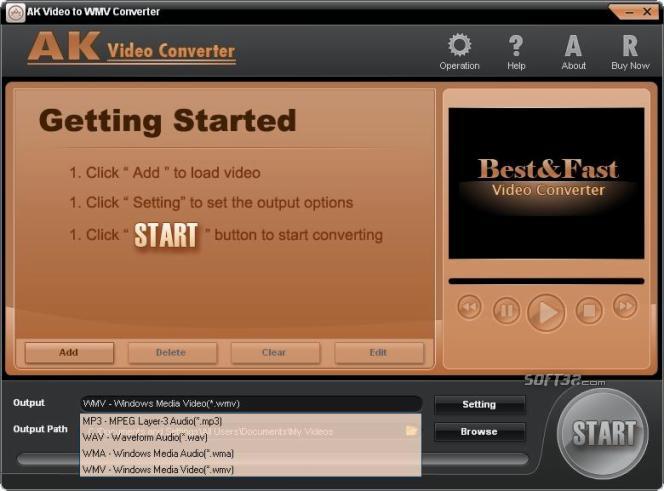Viewport: 664px width, 491px height.
Task: Click the Best&Fast video preview screen
Action: tap(546, 183)
